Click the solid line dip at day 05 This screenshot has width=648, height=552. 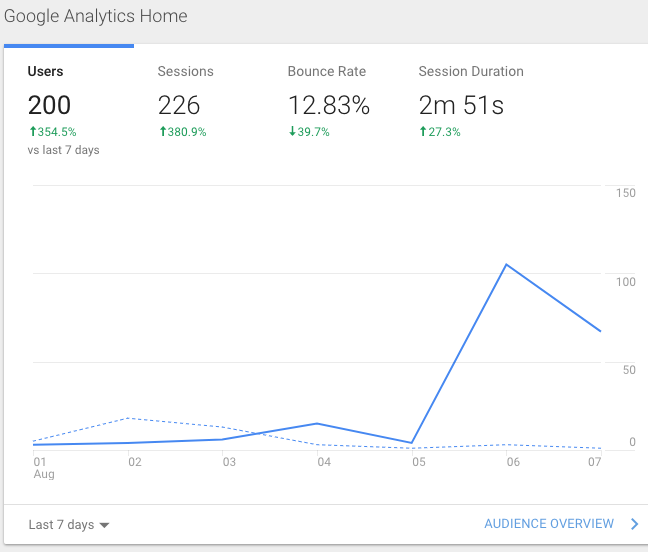[412, 443]
